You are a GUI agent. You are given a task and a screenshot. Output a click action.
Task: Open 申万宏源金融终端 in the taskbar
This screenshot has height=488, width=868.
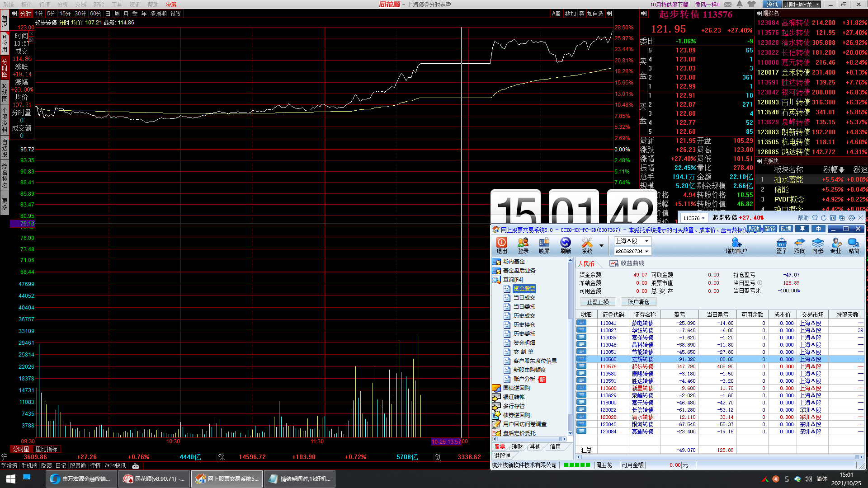[x=81, y=479]
